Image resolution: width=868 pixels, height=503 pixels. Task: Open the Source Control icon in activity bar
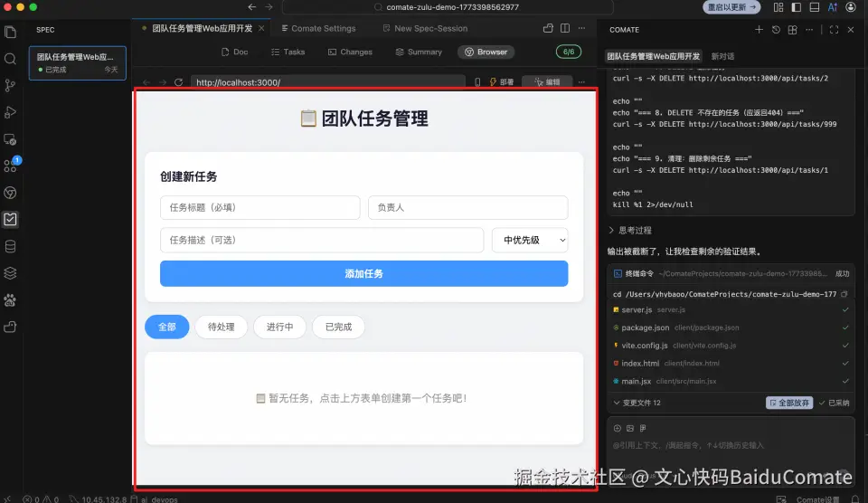click(x=10, y=85)
